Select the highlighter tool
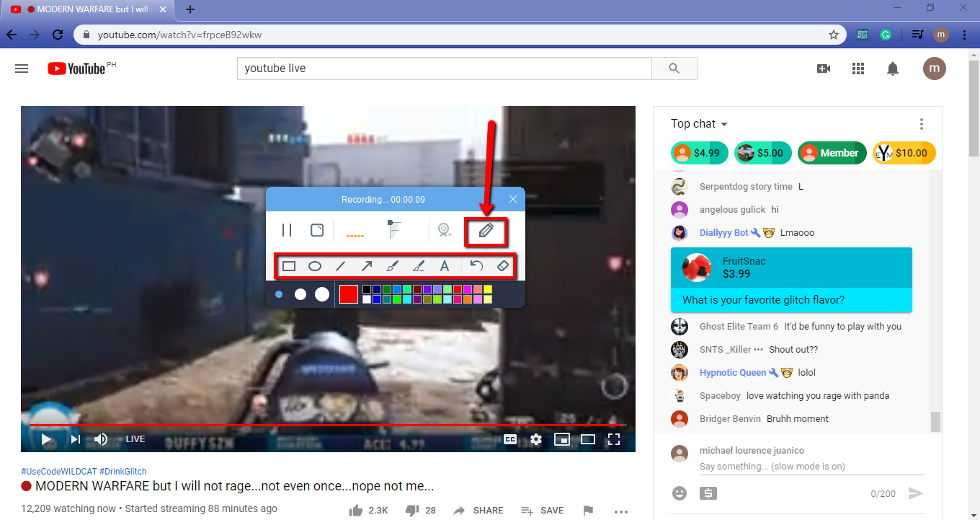 (x=419, y=266)
